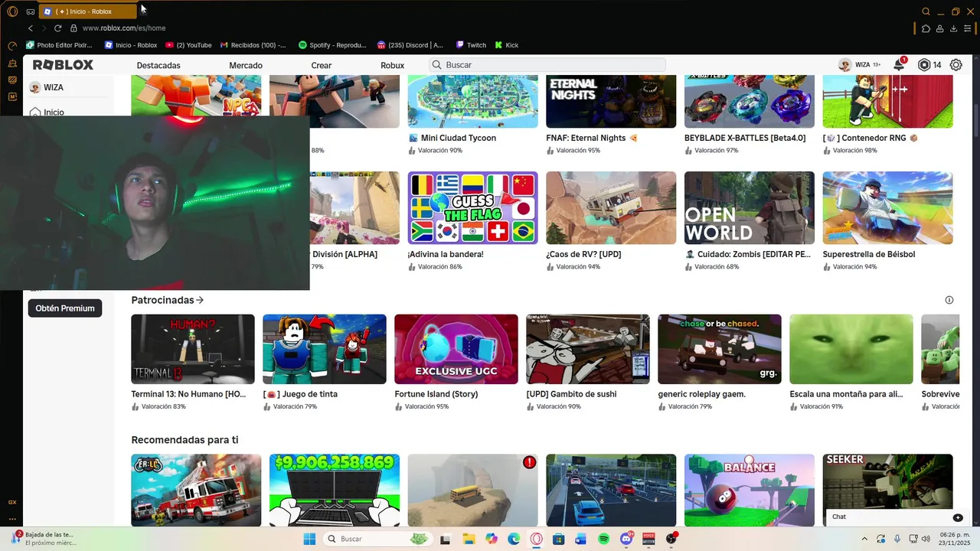The height and width of the screenshot is (551, 980).
Task: Open browser tab search magnifier
Action: (926, 11)
